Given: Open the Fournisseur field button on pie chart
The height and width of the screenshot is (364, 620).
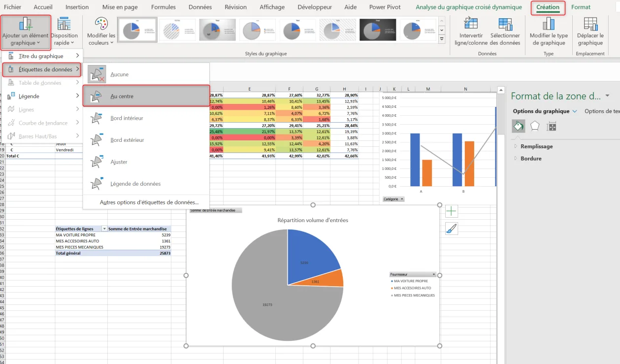Looking at the screenshot, I should pos(413,274).
